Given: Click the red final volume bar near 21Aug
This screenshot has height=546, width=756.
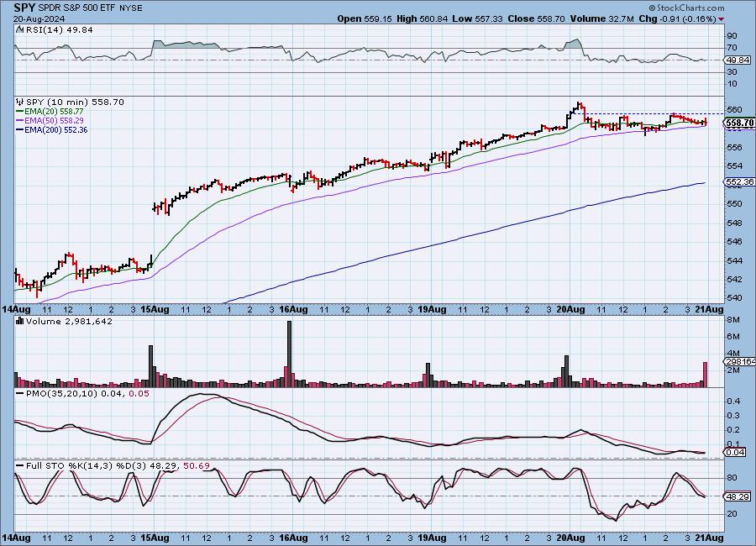Looking at the screenshot, I should pos(705,375).
